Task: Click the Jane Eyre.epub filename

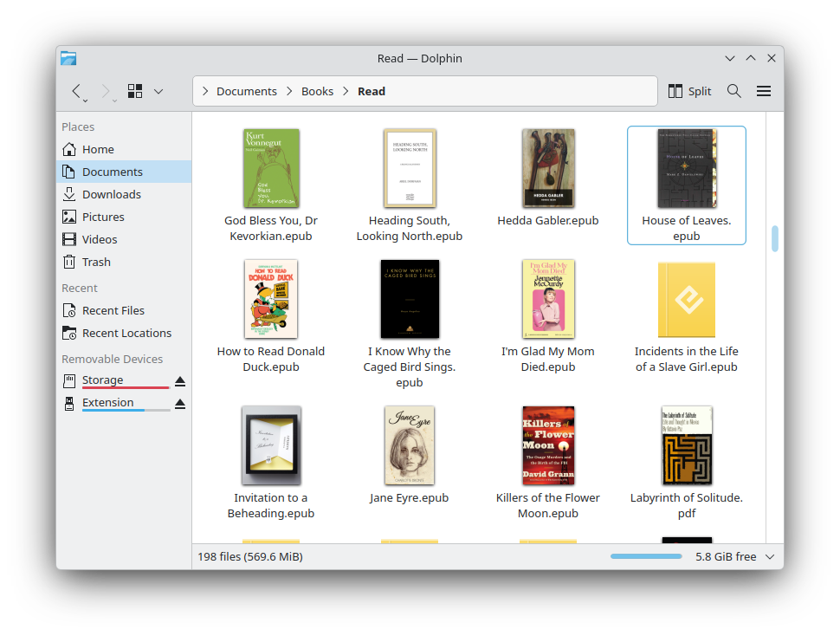Action: click(410, 497)
